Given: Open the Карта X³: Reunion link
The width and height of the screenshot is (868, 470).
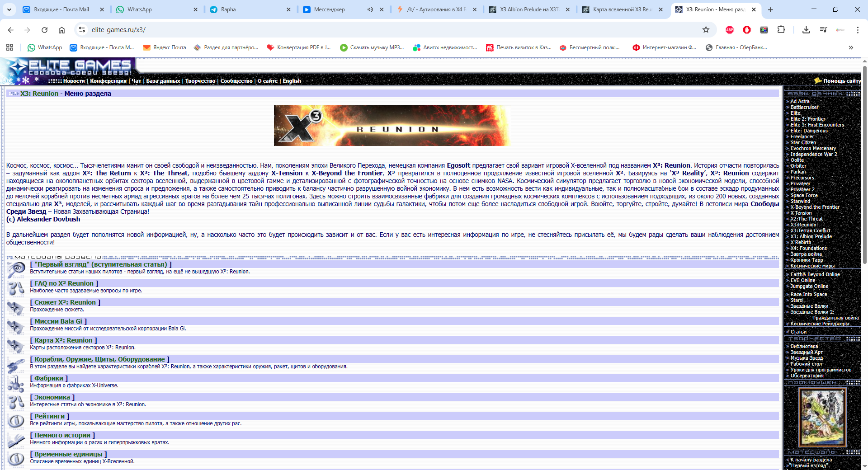Looking at the screenshot, I should [63, 340].
